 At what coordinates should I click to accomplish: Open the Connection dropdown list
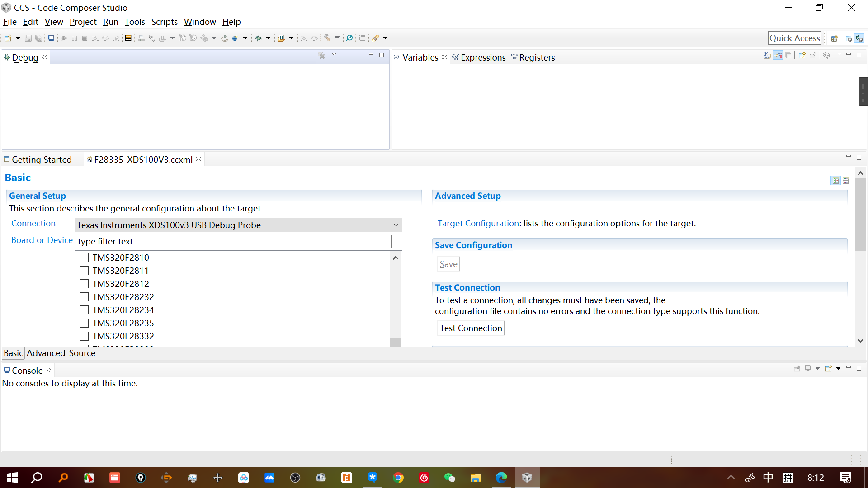[238, 225]
